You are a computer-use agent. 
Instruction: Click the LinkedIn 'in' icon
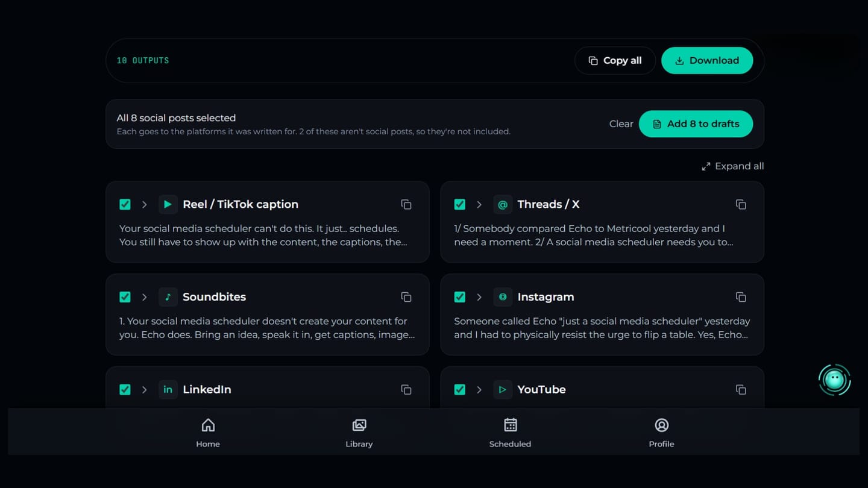point(168,389)
